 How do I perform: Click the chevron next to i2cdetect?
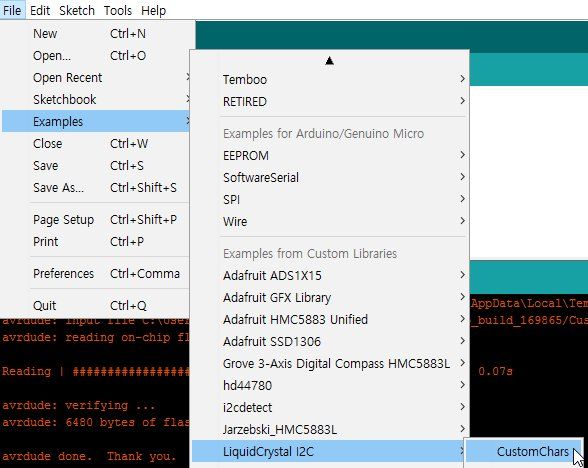coord(462,406)
